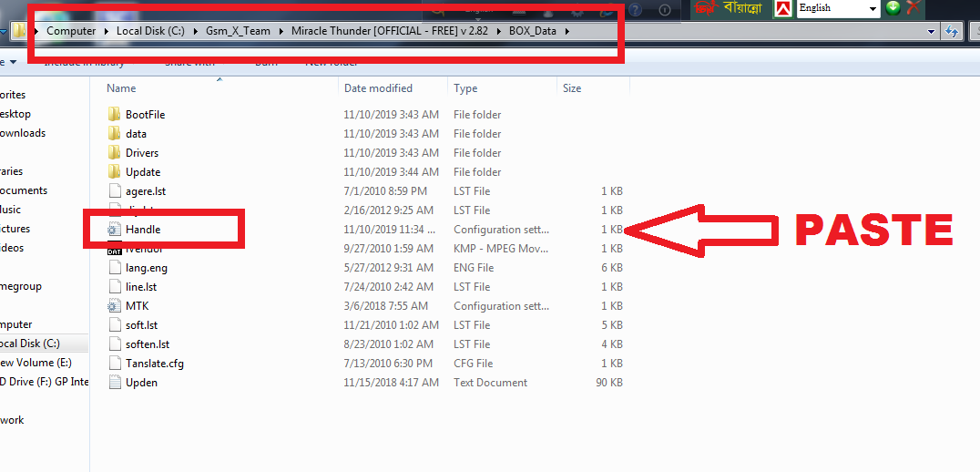Click the lang.eng file icon
Screen dimensions: 980x472
[114, 268]
